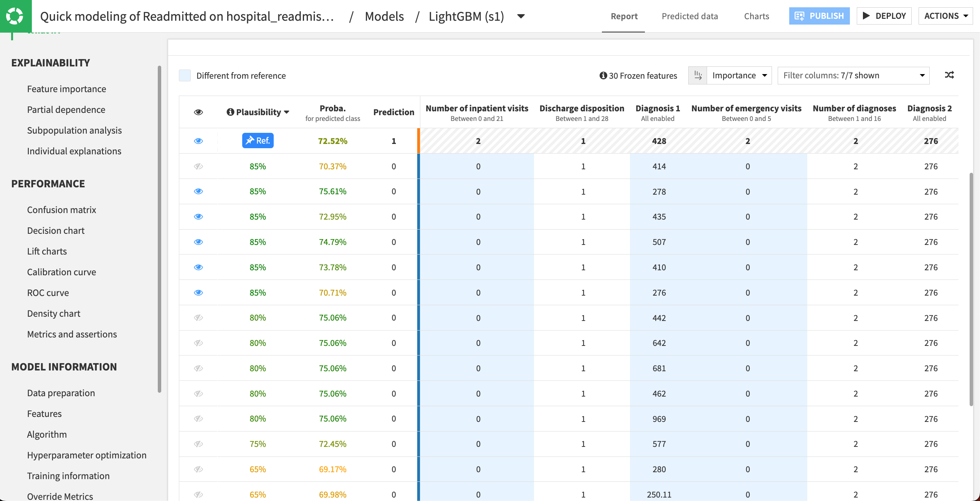The height and width of the screenshot is (501, 980).
Task: Switch to the Charts tab
Action: click(x=756, y=16)
